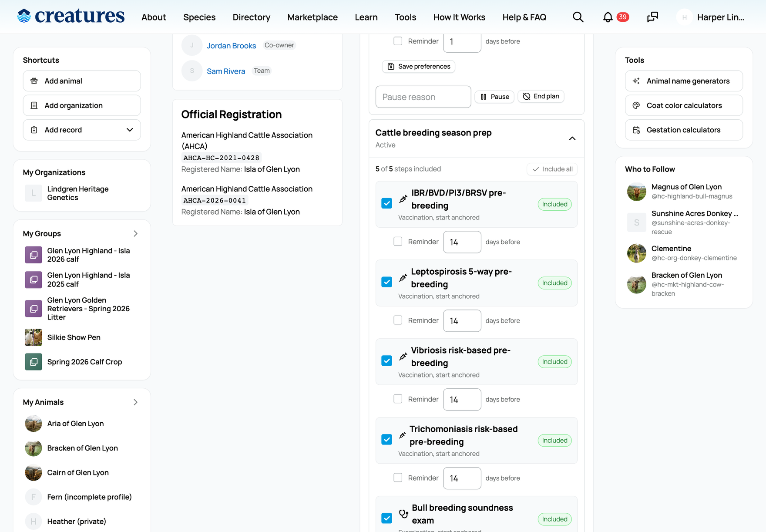
Task: Click the Sam Rivera avatar
Action: (192, 71)
